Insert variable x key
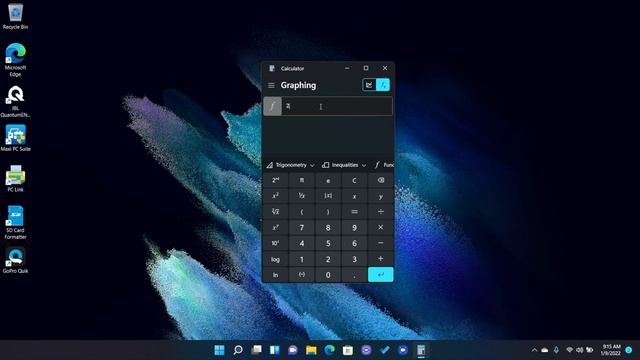The height and width of the screenshot is (360, 640). (354, 196)
